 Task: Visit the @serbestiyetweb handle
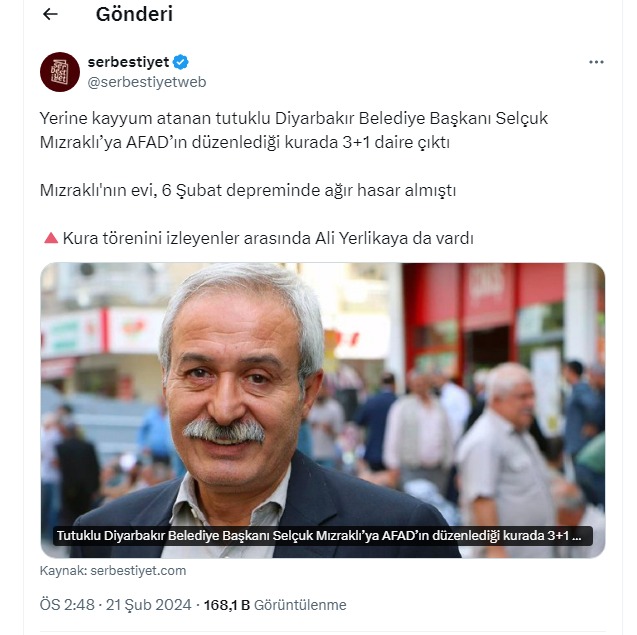coord(147,82)
